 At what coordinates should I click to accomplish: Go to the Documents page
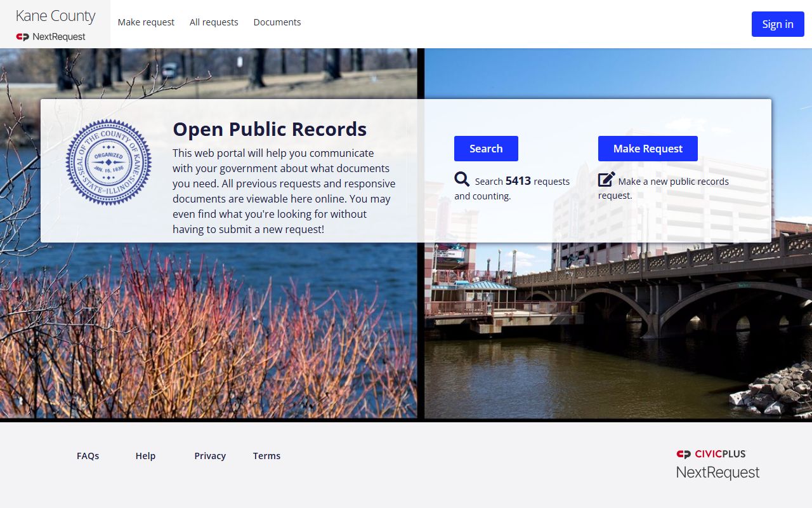coord(277,22)
